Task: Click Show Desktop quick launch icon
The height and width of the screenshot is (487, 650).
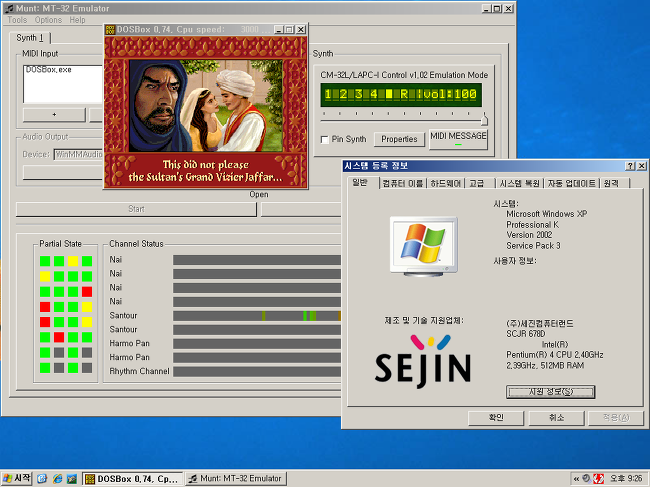Action: click(42, 479)
